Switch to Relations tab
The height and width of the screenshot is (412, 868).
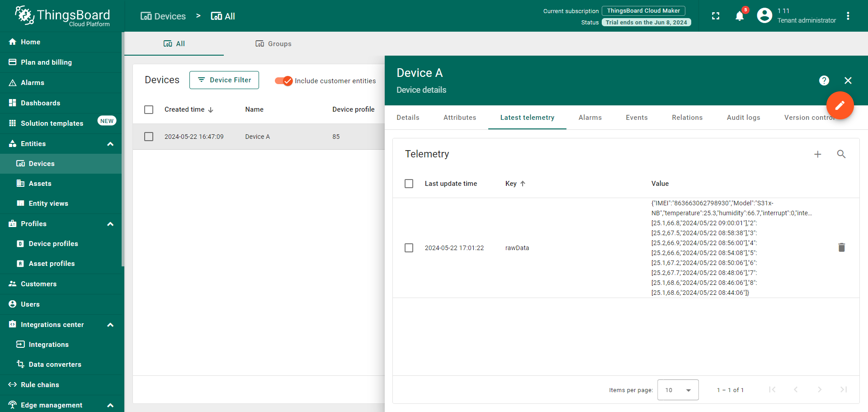[687, 118]
